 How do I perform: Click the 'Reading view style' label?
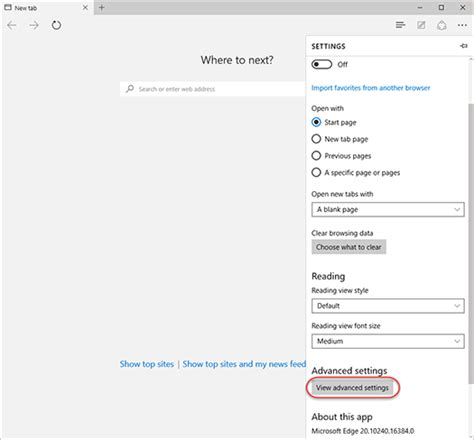[340, 290]
